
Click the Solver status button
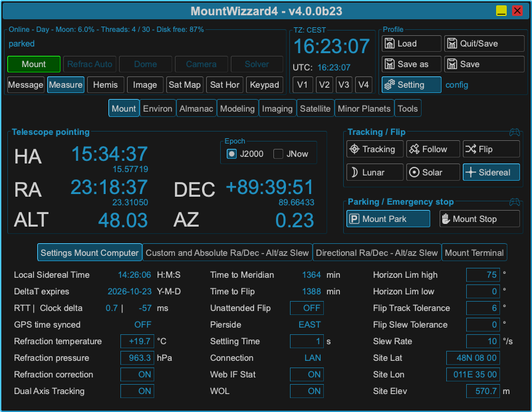257,64
